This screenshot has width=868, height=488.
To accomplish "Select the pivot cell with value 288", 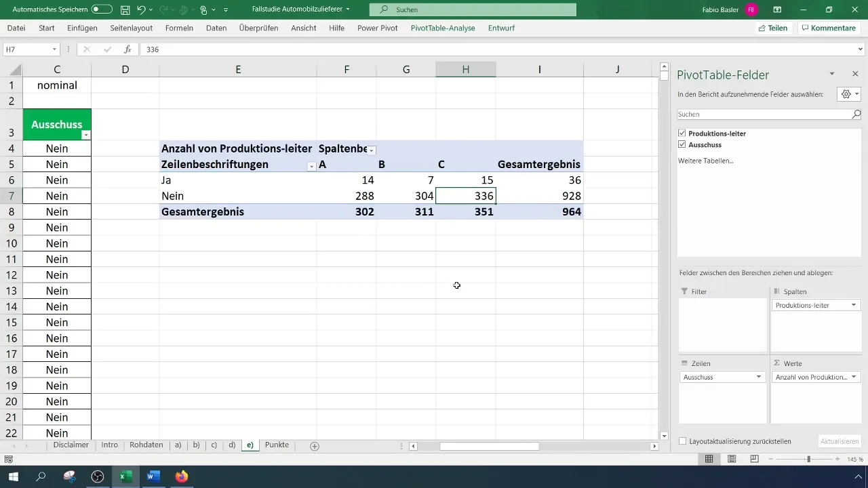I will click(x=347, y=196).
